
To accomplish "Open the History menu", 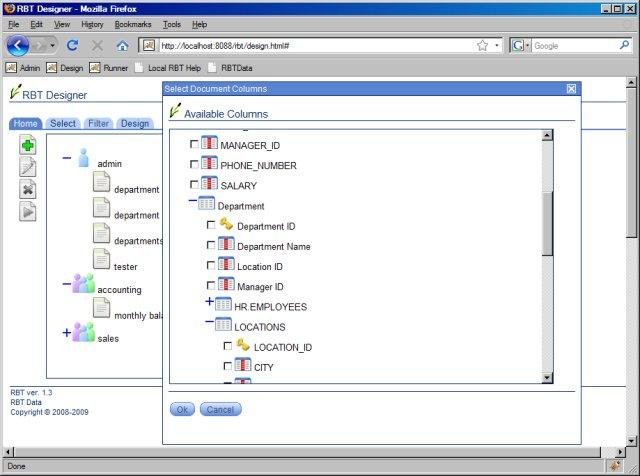I will (x=92, y=24).
